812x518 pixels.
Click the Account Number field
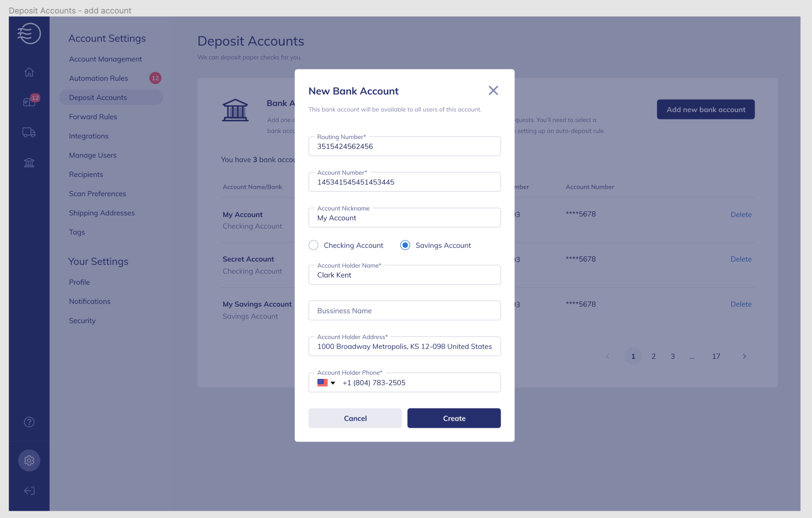[x=404, y=182]
